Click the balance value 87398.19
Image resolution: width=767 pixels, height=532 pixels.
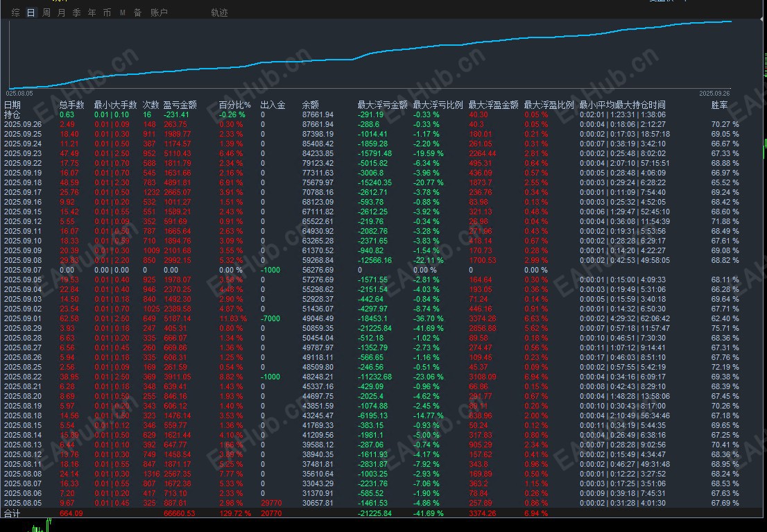(318, 134)
